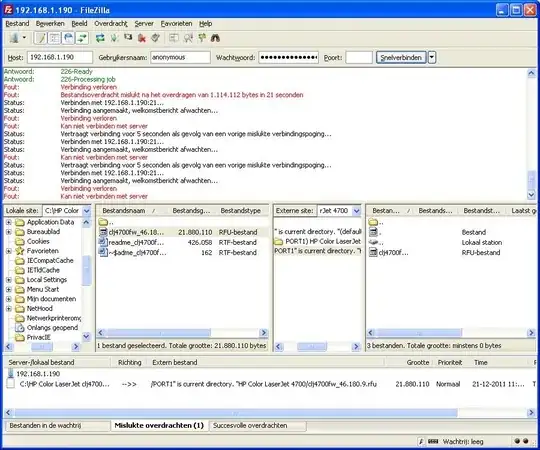
Task: Select the ~$adme_clj4700f RTF file
Action: click(182, 252)
